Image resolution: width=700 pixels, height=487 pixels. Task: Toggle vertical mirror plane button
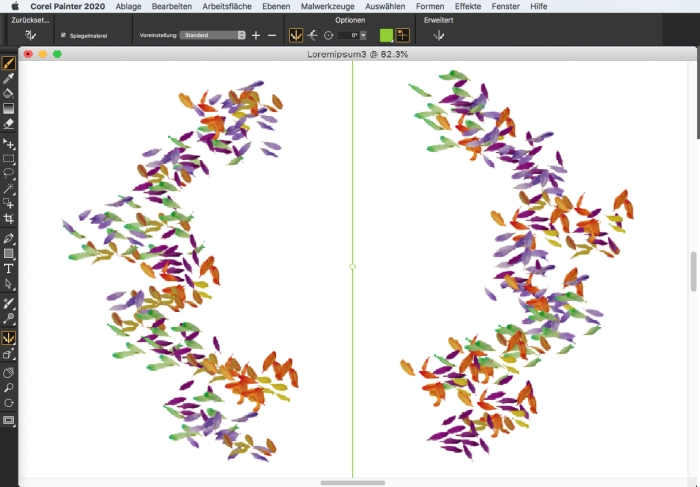click(x=296, y=35)
